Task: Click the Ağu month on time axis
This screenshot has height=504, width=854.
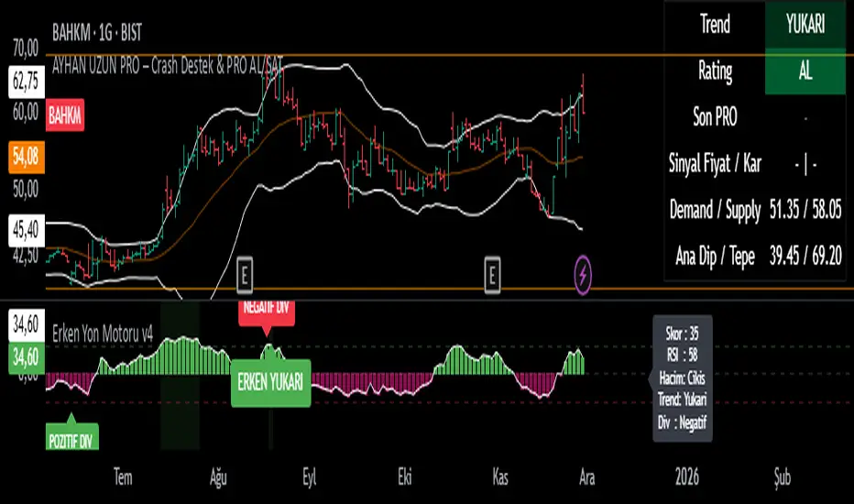Action: [218, 477]
